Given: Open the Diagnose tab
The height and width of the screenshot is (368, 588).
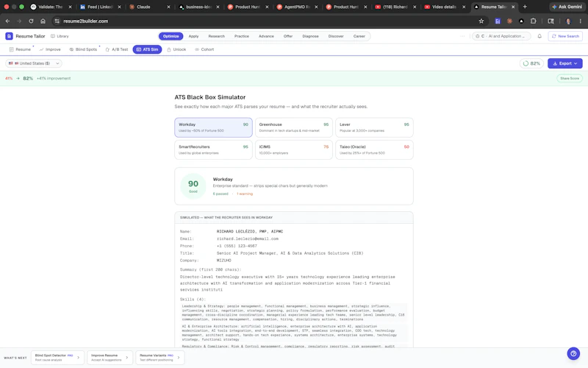Looking at the screenshot, I should 310,36.
